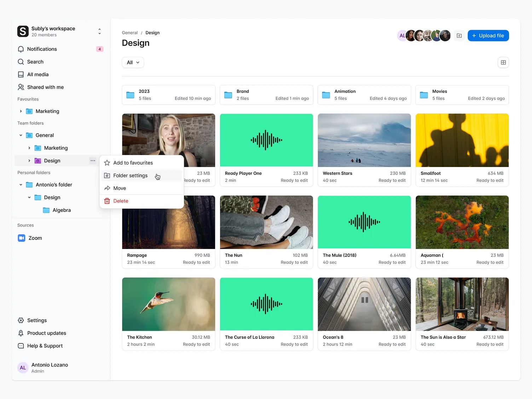Click the new folder icon beside Upload file

(x=459, y=36)
